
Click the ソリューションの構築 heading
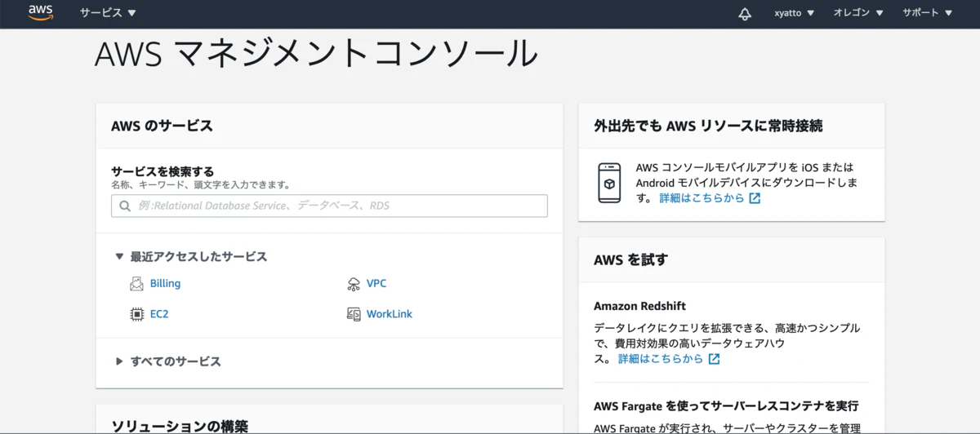[180, 426]
